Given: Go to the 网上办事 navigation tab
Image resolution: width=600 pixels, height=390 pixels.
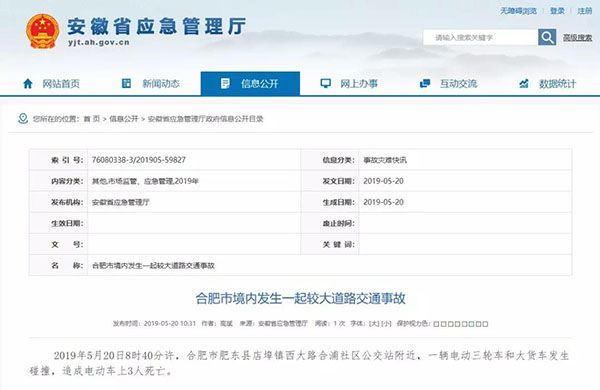Looking at the screenshot, I should pyautogui.click(x=349, y=83).
